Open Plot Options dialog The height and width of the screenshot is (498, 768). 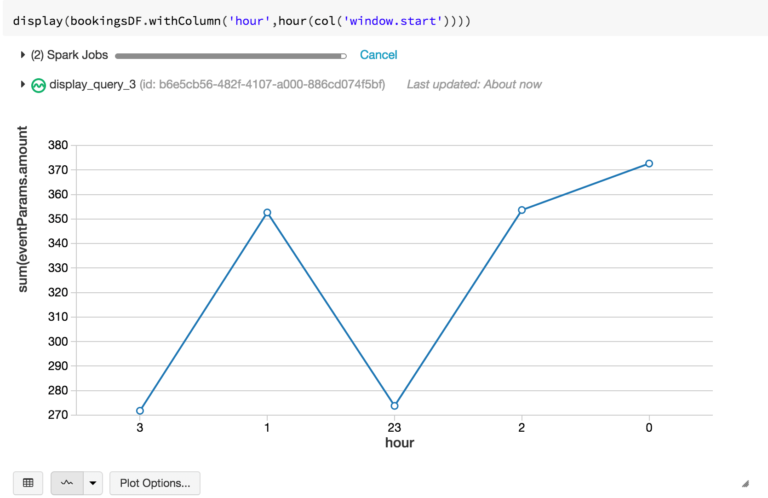click(x=155, y=483)
